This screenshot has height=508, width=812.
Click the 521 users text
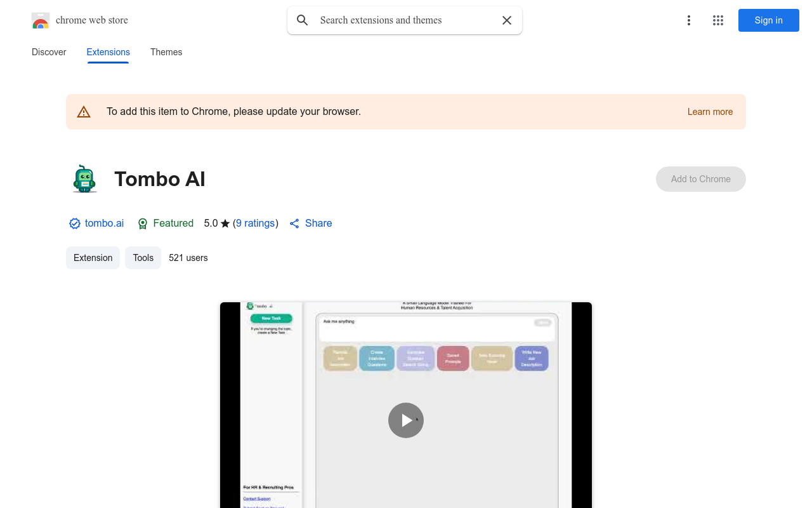coord(188,258)
